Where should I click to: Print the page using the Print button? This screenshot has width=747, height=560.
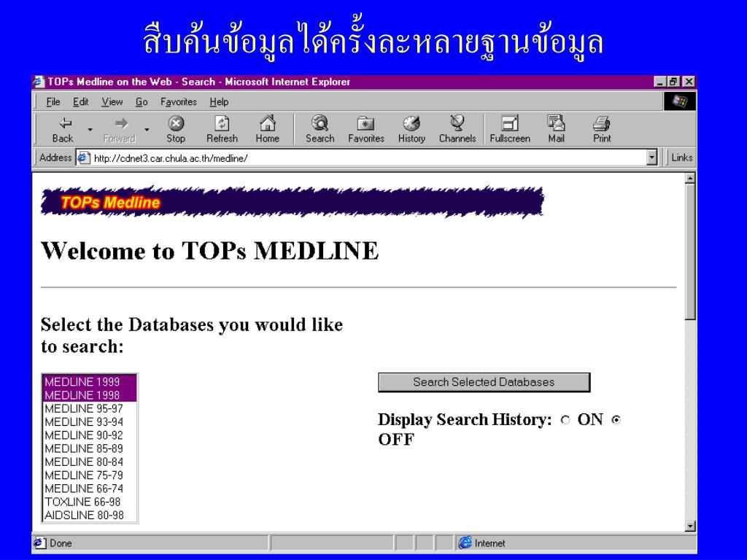point(602,129)
